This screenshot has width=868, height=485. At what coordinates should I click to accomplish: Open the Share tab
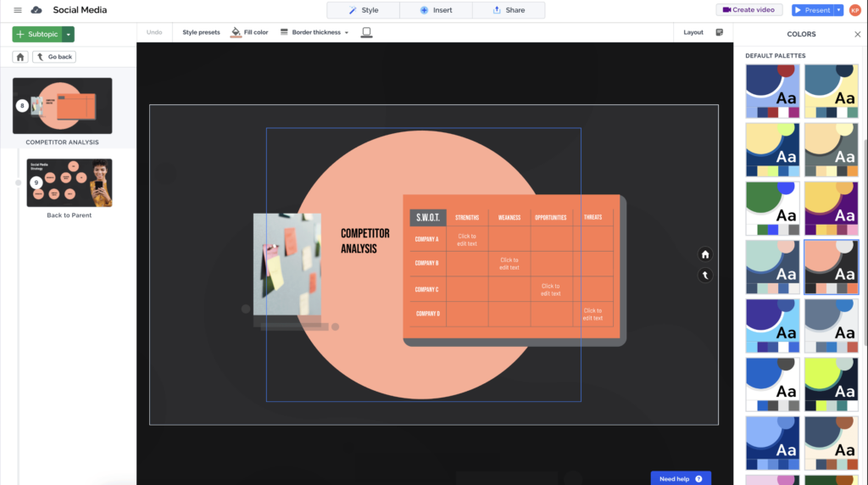click(509, 10)
